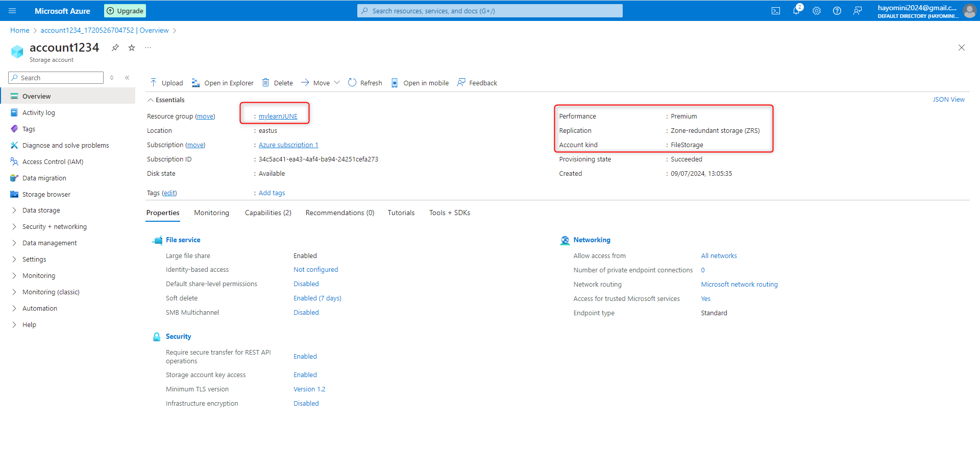
Task: Switch to the Monitoring tab
Action: click(x=211, y=213)
